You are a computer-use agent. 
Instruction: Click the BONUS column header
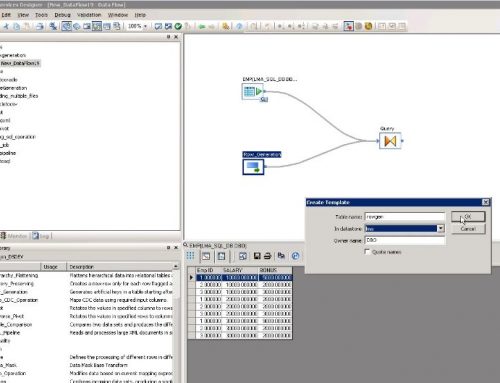click(x=275, y=270)
